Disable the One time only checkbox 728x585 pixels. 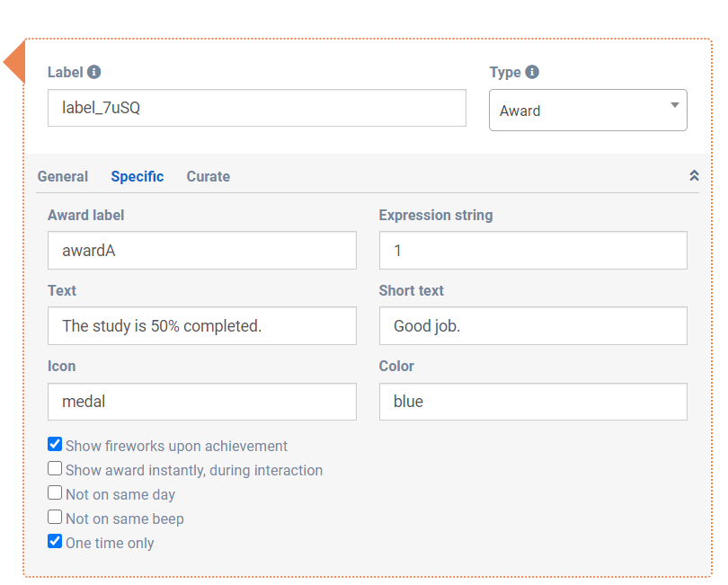56,542
